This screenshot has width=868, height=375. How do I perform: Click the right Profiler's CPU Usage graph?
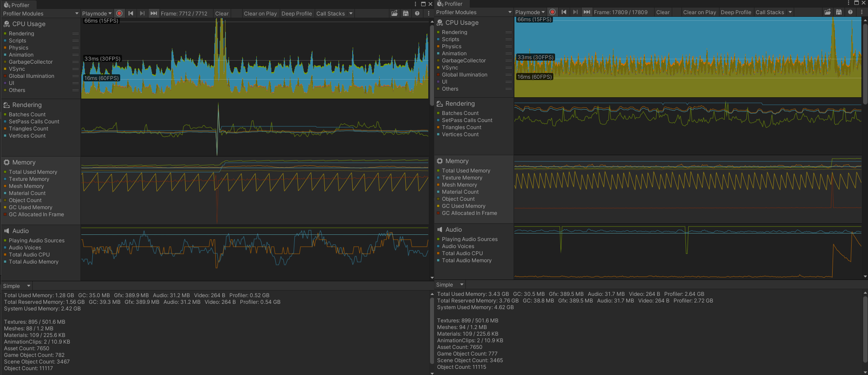click(687, 57)
